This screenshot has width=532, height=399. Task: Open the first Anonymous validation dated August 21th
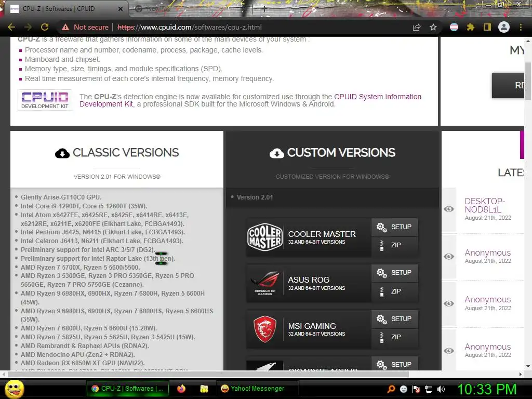click(487, 253)
